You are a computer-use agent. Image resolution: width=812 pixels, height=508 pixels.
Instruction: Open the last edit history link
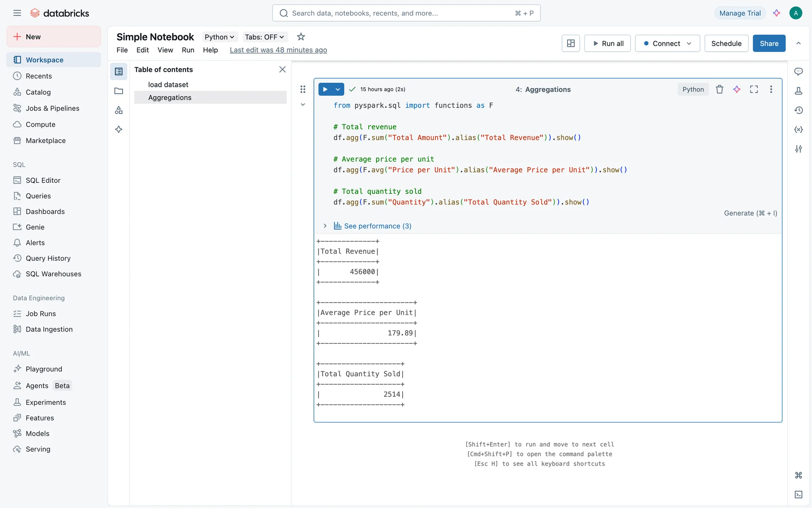point(278,50)
